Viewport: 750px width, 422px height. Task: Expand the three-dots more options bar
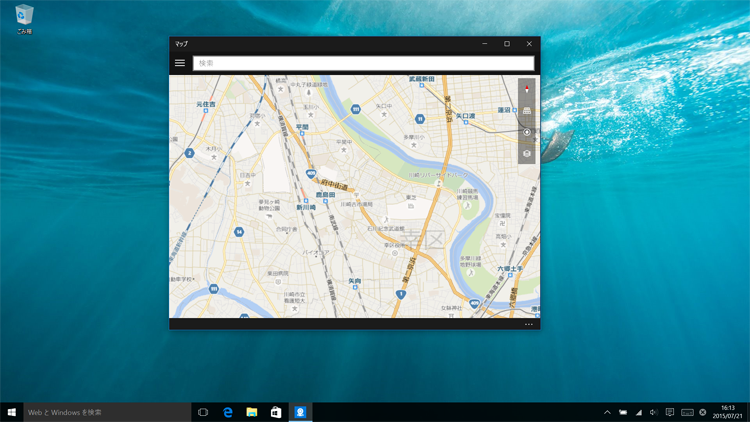[x=529, y=324]
